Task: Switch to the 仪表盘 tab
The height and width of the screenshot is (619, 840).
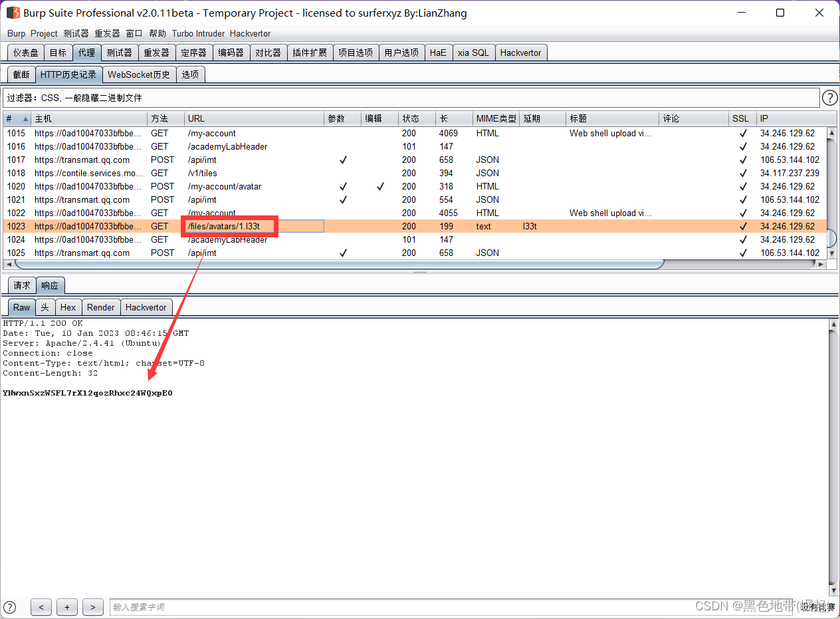Action: point(26,53)
